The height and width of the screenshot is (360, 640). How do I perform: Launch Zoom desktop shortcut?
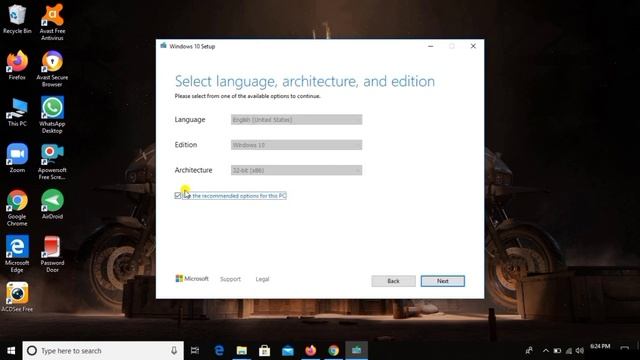coord(17,158)
